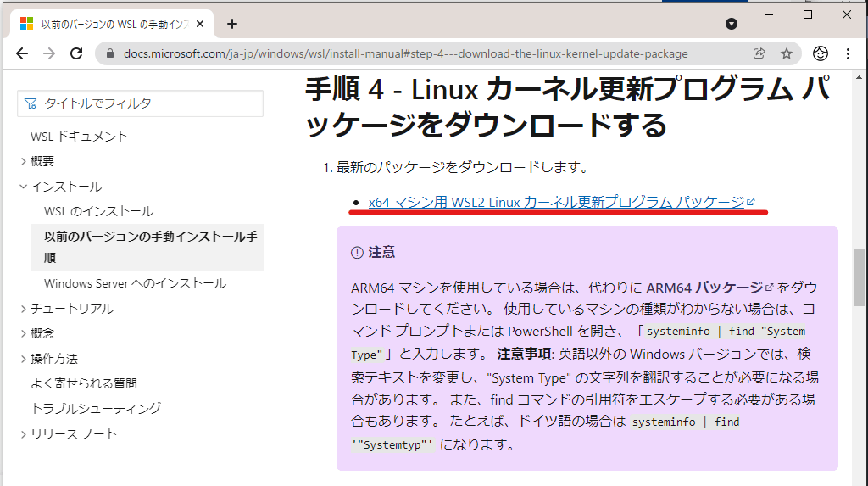Screen dimensions: 868x486
Task: Go back to the previous page
Action: tap(22, 53)
